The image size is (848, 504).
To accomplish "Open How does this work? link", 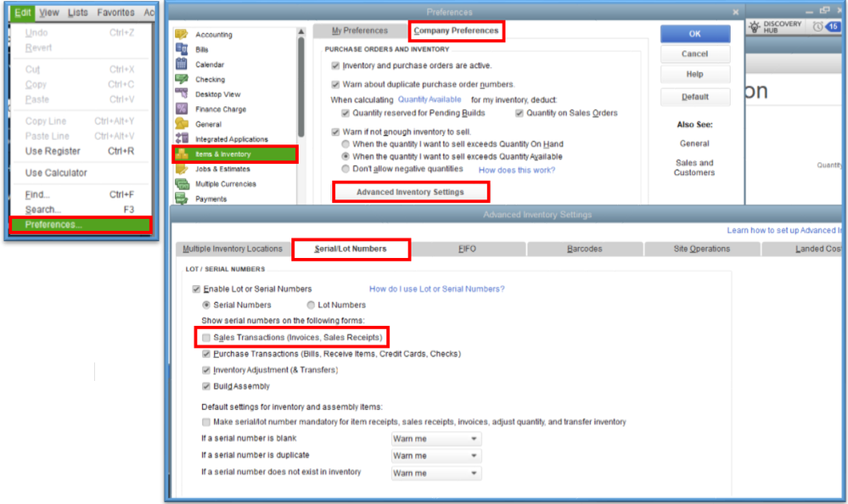I will point(516,170).
